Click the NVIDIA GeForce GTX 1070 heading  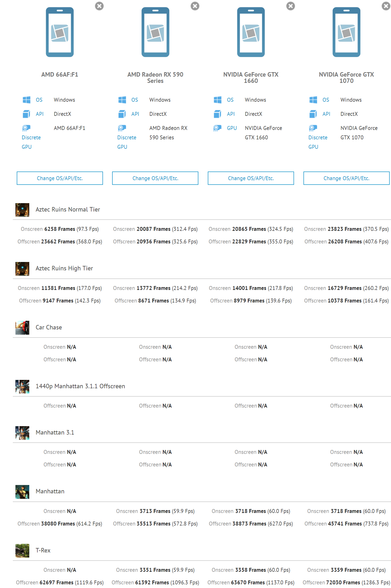[347, 78]
